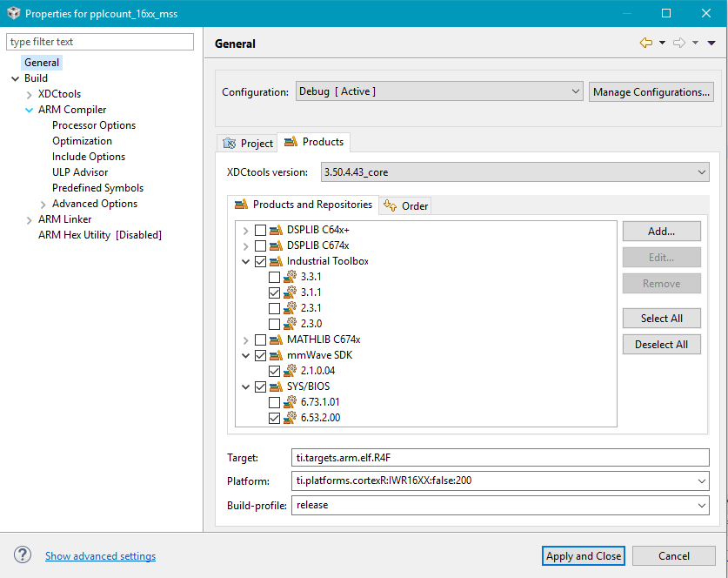728x578 pixels.
Task: Expand the ARM Linker tree node
Action: coord(29,219)
